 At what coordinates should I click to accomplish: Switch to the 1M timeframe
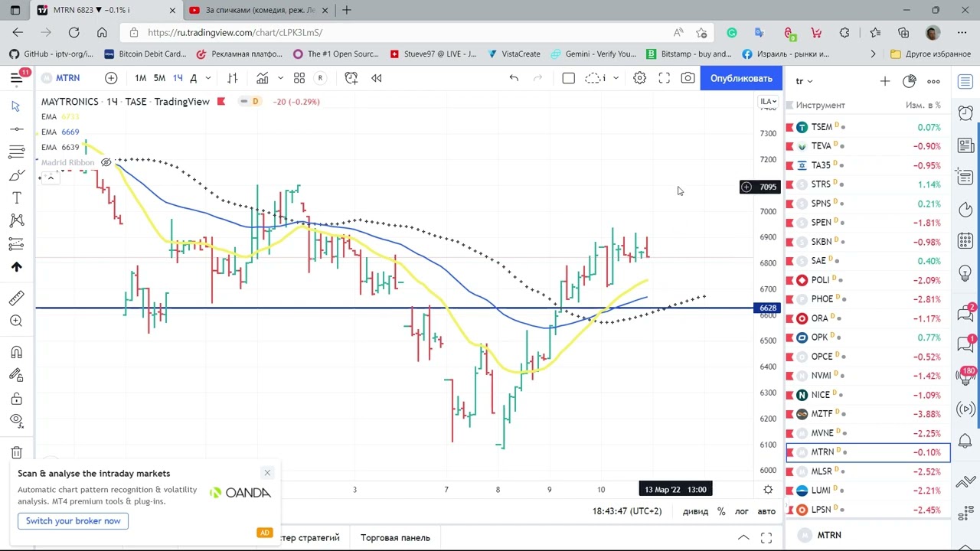[x=141, y=78]
